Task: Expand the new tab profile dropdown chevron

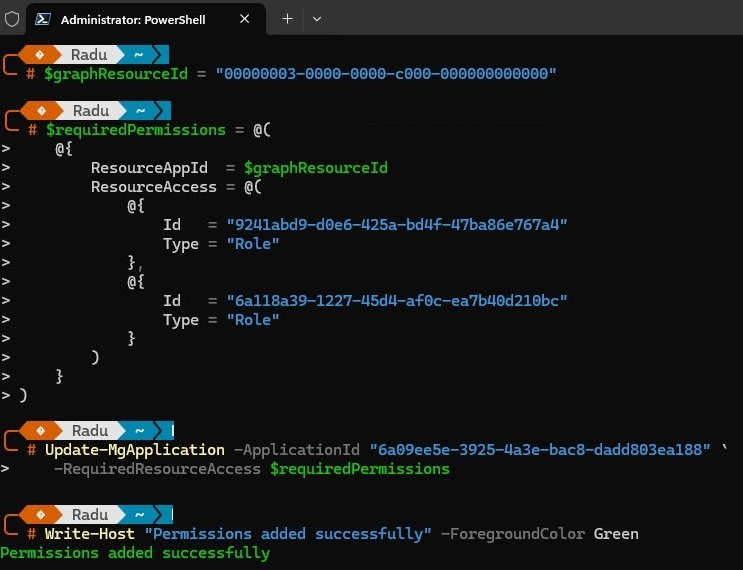Action: (x=317, y=19)
